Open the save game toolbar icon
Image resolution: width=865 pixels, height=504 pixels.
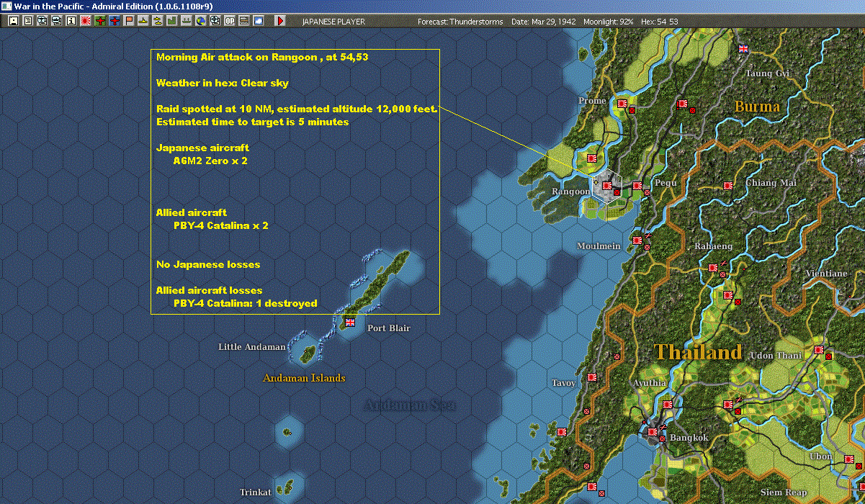[x=14, y=21]
